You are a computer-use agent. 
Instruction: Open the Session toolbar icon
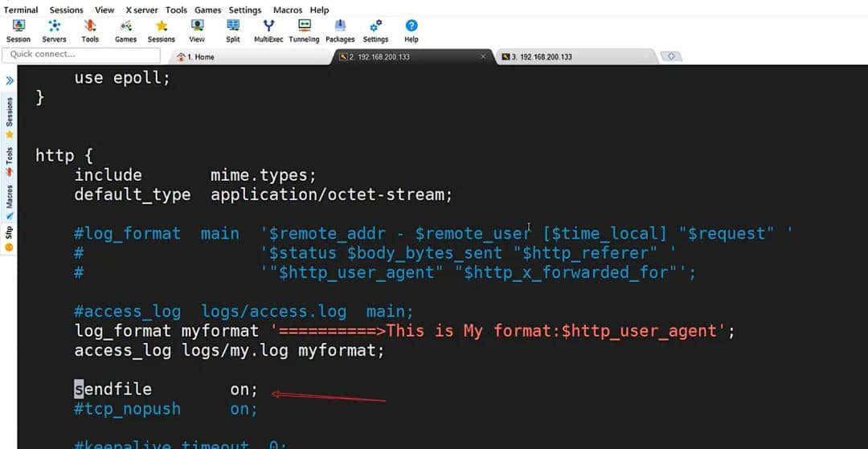click(x=18, y=31)
